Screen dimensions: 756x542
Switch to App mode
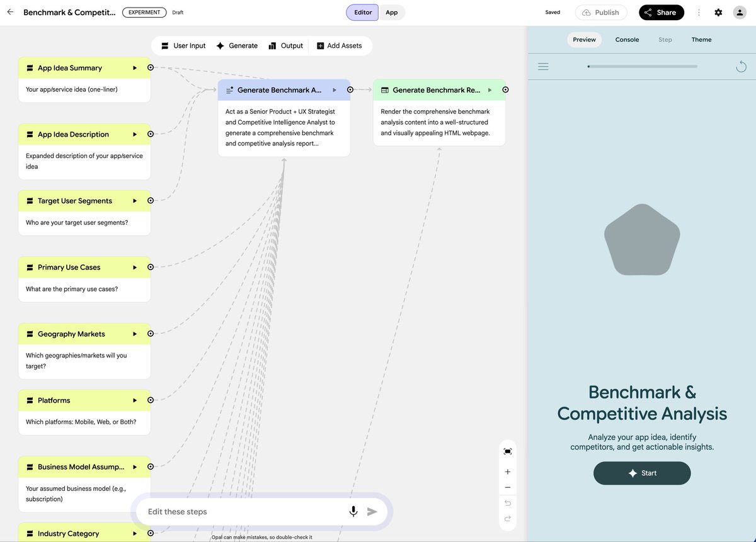click(x=392, y=13)
